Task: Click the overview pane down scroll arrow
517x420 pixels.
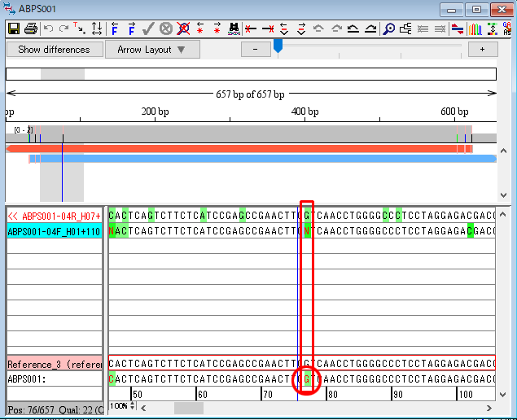Action: [x=503, y=195]
